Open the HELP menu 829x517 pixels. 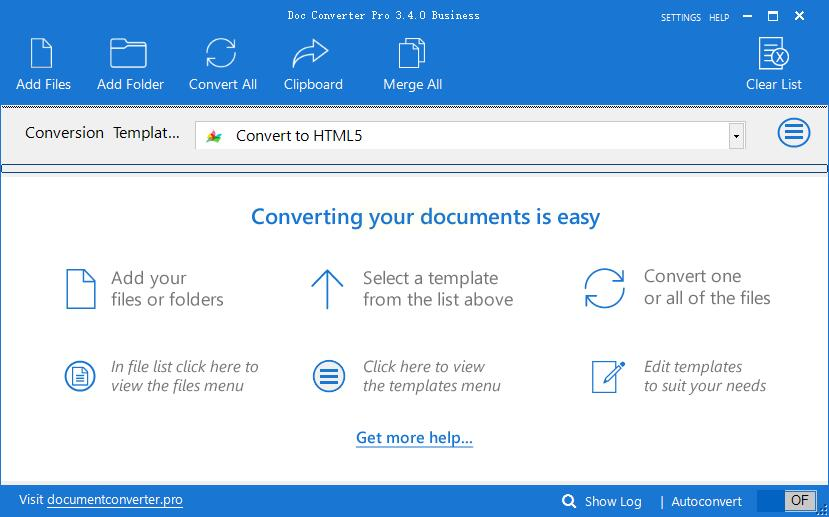(x=719, y=17)
